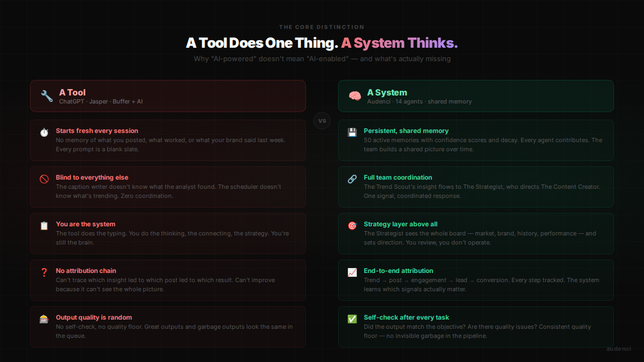Select the A System header card
The height and width of the screenshot is (362, 644).
pos(475,96)
